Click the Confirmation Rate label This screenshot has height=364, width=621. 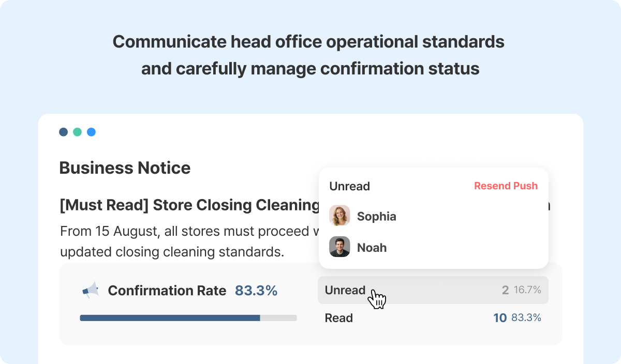167,291
